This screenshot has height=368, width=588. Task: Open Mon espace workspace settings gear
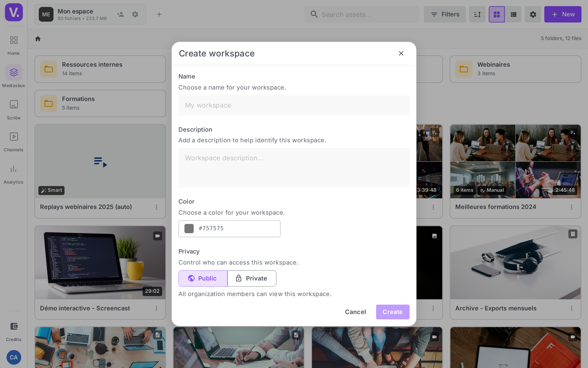[x=135, y=14]
